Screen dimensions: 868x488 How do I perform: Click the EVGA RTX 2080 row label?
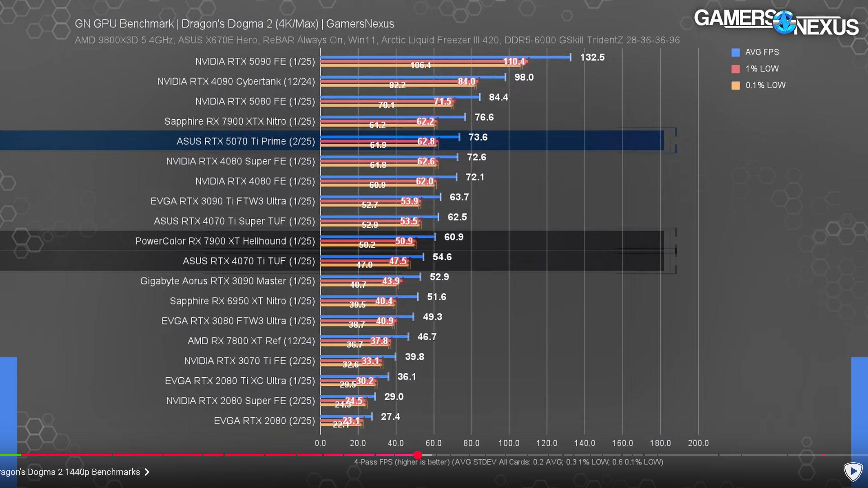point(264,420)
